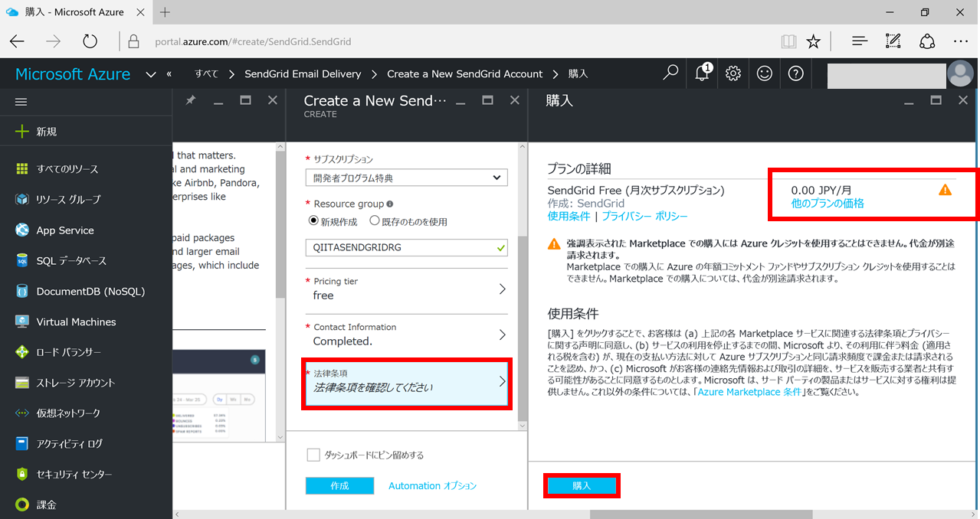Click the すべてのリソース grid icon
Viewport: 980px width, 519px height.
tap(22, 168)
